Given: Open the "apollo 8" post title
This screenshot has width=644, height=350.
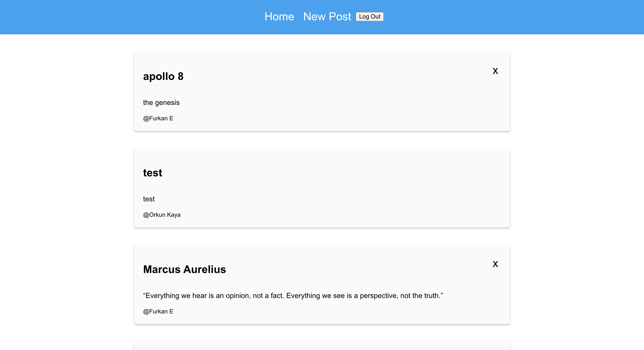Looking at the screenshot, I should 163,76.
